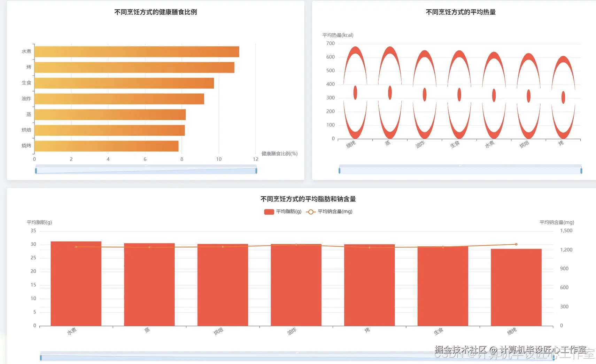Click the 35 value on fat axis
The height and width of the screenshot is (364, 596).
(33, 231)
